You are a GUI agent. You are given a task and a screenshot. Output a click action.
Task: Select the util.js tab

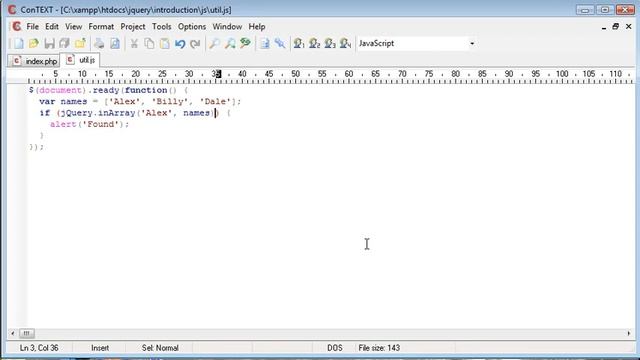click(x=80, y=60)
